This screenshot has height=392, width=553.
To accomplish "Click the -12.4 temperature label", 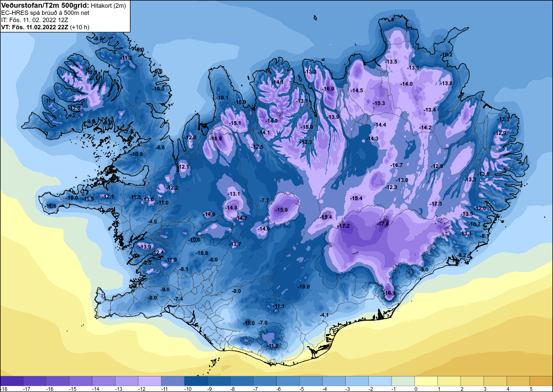I will (x=158, y=253).
